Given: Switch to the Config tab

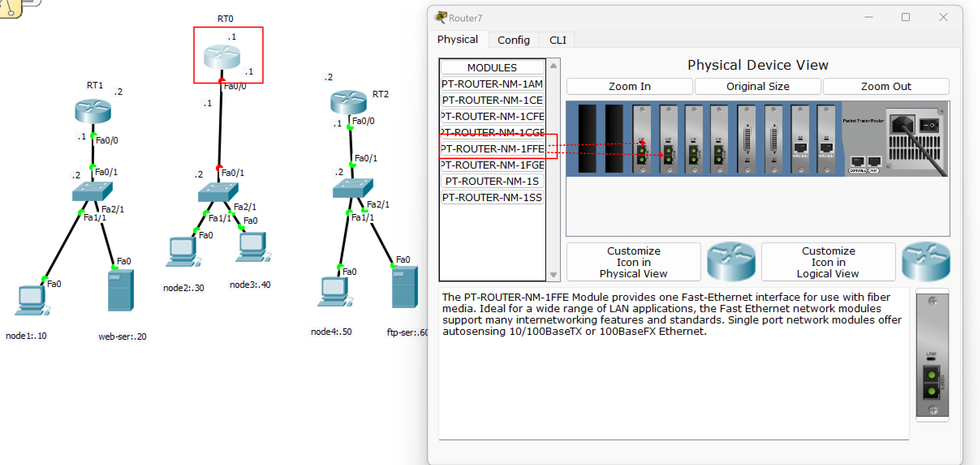Looking at the screenshot, I should point(514,40).
